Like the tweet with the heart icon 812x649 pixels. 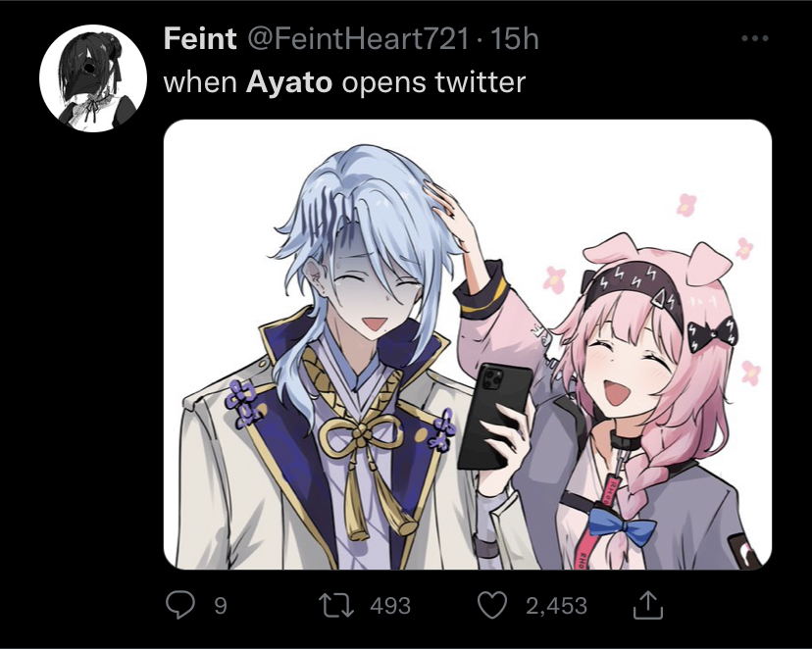(491, 606)
